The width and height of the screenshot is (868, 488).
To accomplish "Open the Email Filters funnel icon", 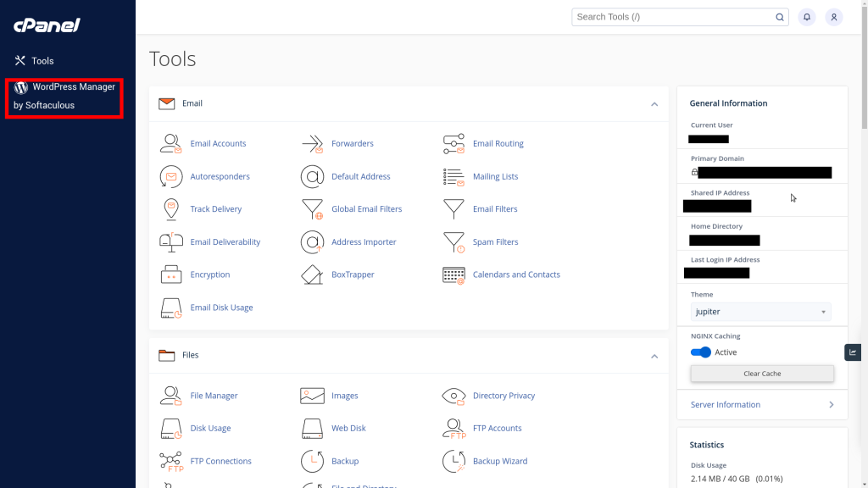I will click(453, 209).
